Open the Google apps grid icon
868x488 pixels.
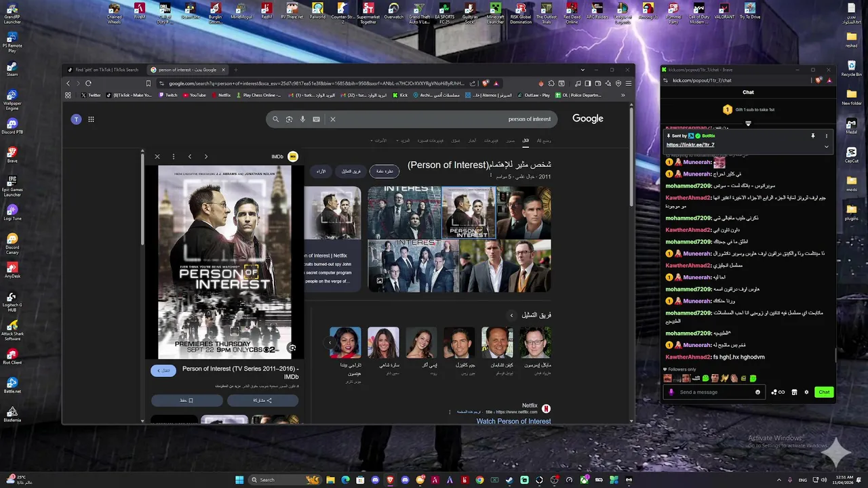91,119
